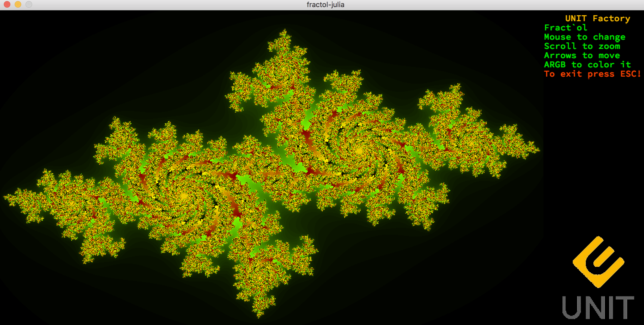Image resolution: width=644 pixels, height=325 pixels.
Task: Click the 'Scroll to zoom' instruction
Action: [582, 46]
